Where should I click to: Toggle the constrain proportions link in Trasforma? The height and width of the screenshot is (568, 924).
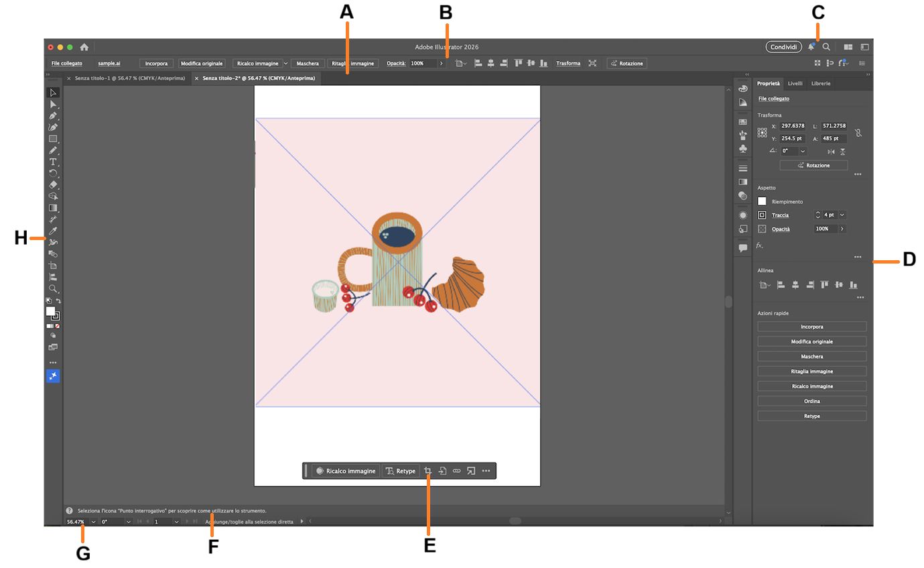[858, 133]
